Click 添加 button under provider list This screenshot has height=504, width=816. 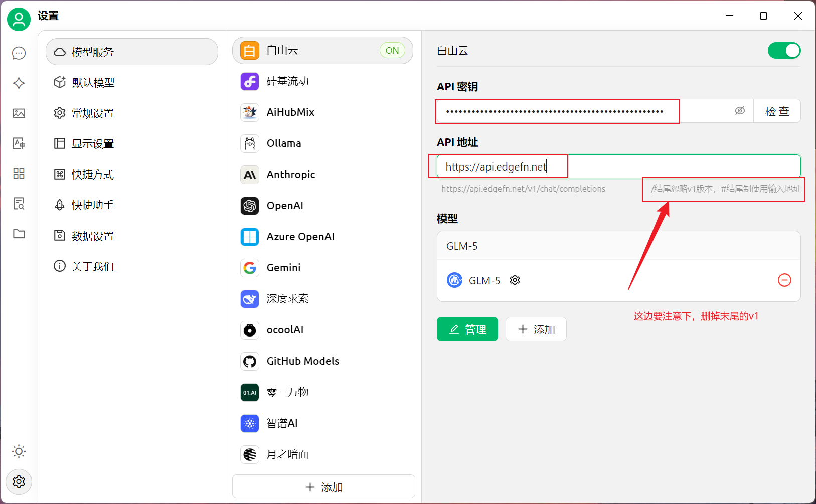tap(323, 487)
